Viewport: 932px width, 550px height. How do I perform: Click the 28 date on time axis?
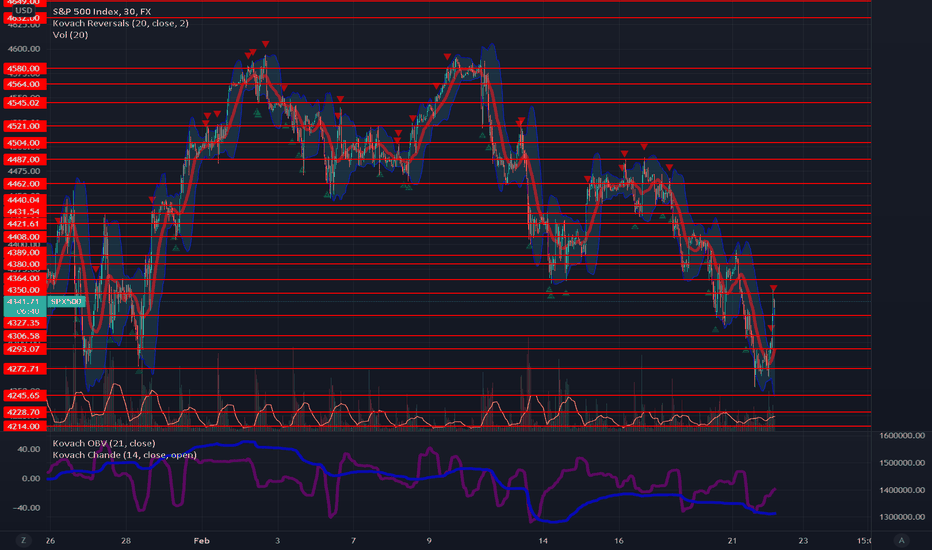(x=125, y=540)
